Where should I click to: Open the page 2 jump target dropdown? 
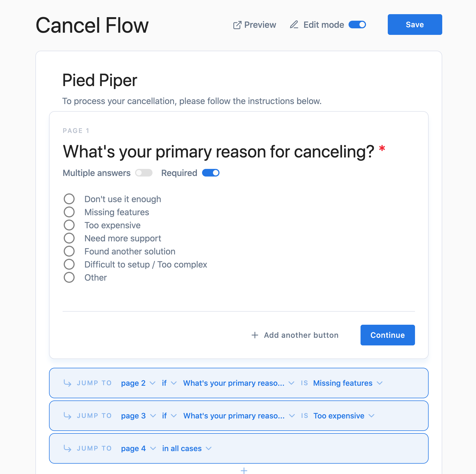point(138,383)
